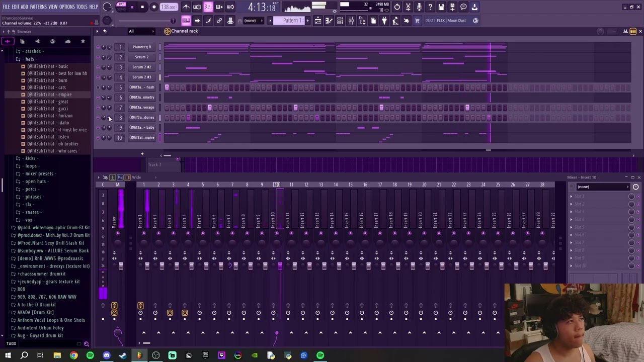Image resolution: width=644 pixels, height=362 pixels.
Task: Open the OPTIONS menu
Action: pos(67,7)
